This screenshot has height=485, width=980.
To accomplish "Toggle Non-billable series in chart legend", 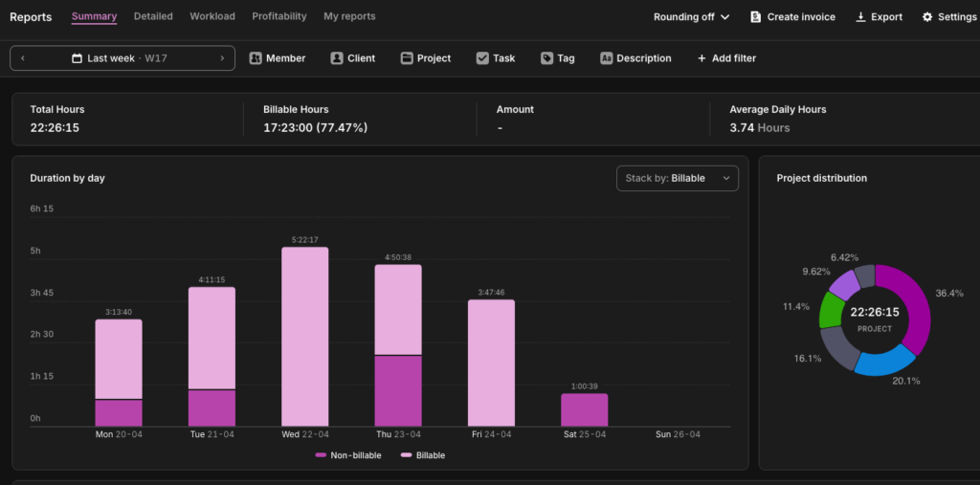I will (348, 455).
